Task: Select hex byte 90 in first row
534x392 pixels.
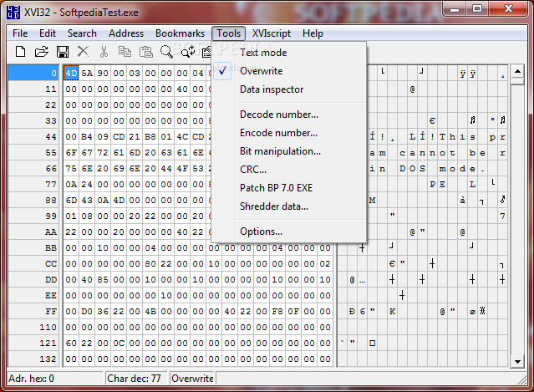Action: click(103, 74)
